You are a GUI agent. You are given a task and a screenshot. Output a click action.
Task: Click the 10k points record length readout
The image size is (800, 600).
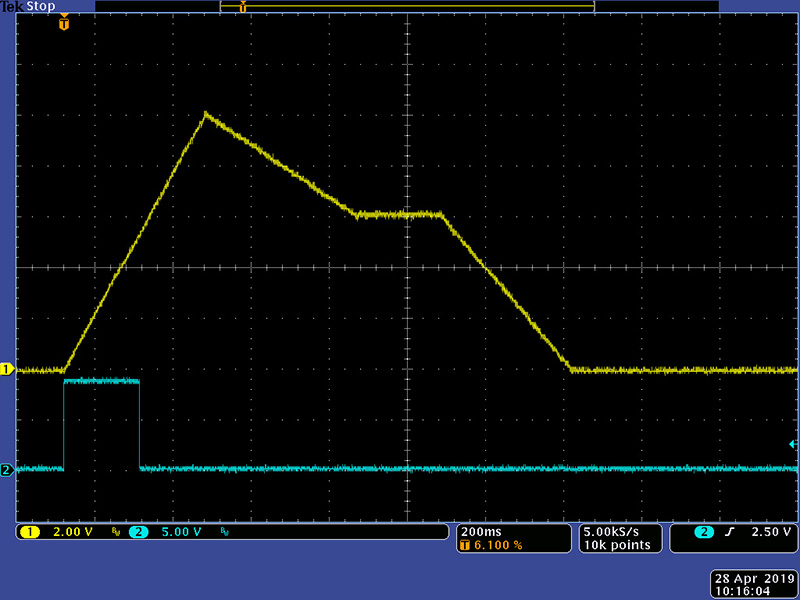point(616,545)
